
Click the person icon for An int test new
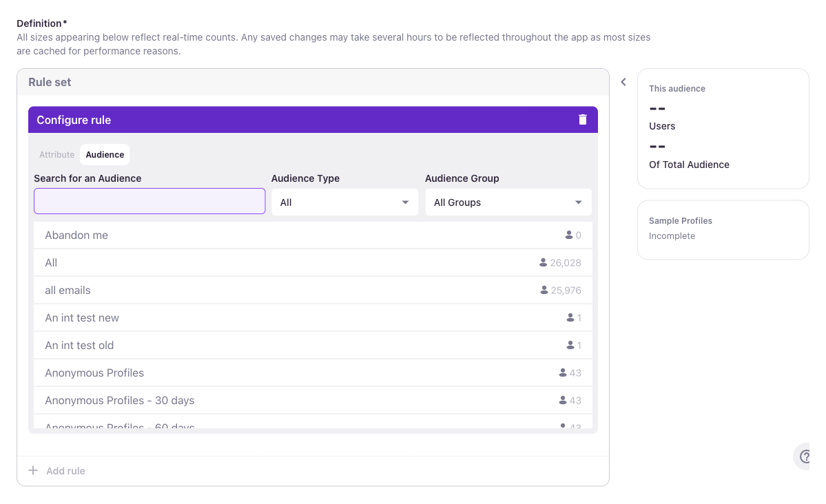pyautogui.click(x=571, y=317)
